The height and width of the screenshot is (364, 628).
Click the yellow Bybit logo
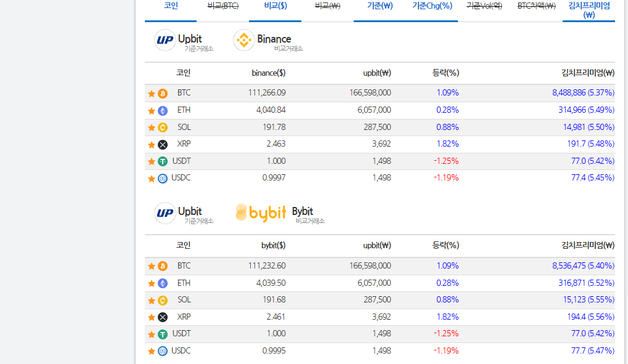click(261, 212)
